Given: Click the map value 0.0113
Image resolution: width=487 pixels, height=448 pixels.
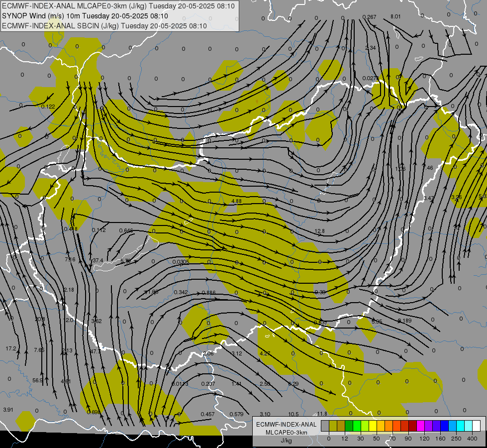Looking at the screenshot, I should click(x=180, y=384).
